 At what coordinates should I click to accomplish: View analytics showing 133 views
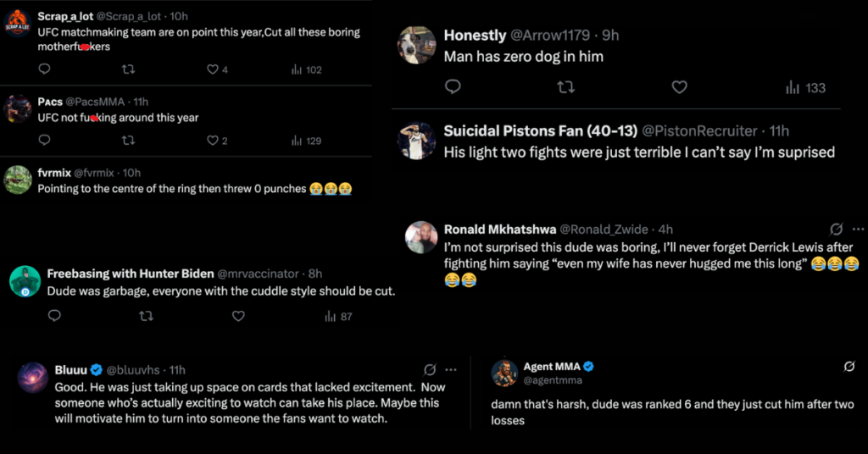point(804,87)
